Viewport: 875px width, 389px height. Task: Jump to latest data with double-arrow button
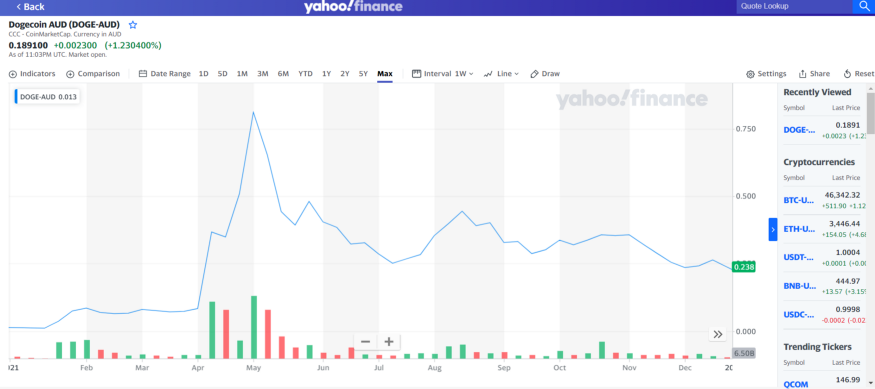[718, 334]
